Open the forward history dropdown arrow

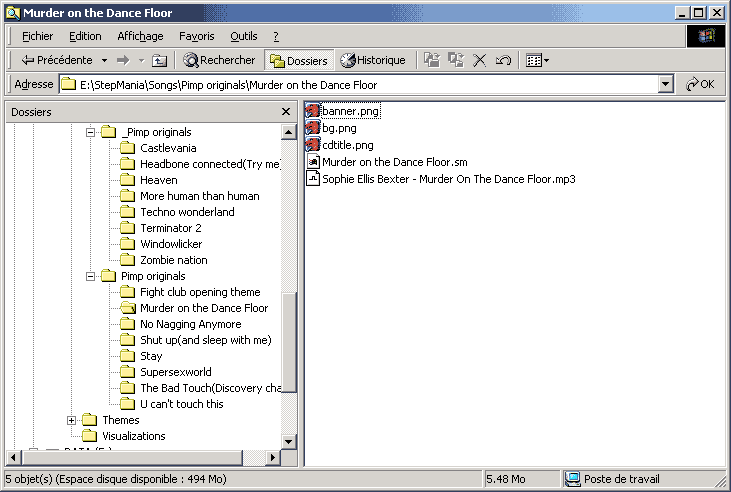pos(142,61)
